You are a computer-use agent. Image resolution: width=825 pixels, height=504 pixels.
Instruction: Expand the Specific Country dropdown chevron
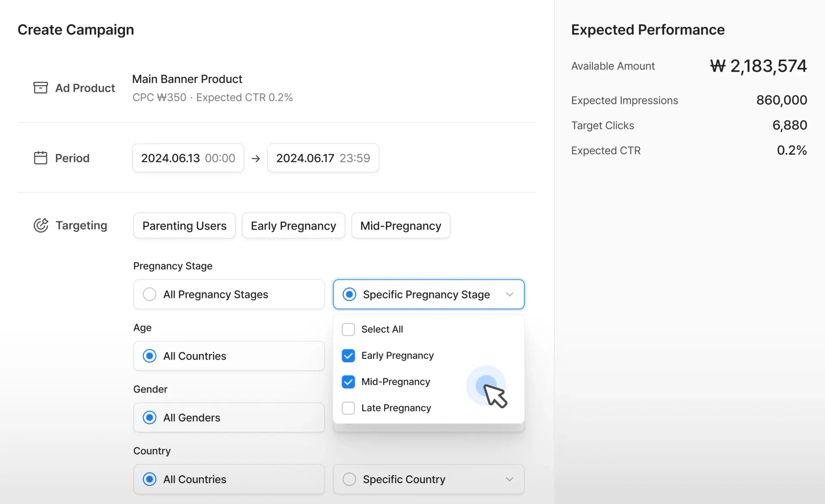pyautogui.click(x=510, y=479)
